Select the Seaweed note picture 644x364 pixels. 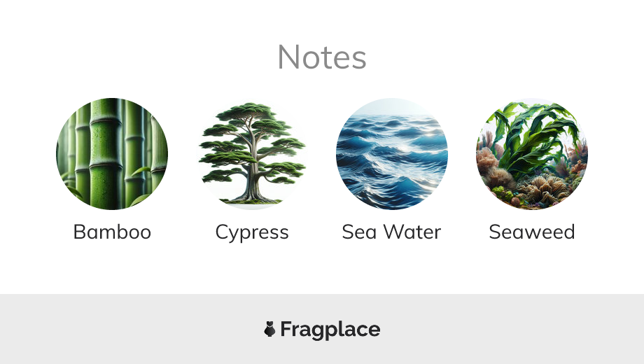pyautogui.click(x=532, y=154)
